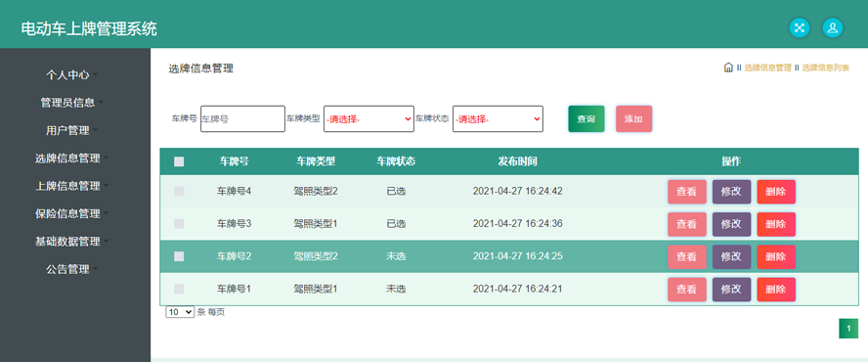Click the 发布时间 column header
This screenshot has width=868, height=362.
click(518, 161)
